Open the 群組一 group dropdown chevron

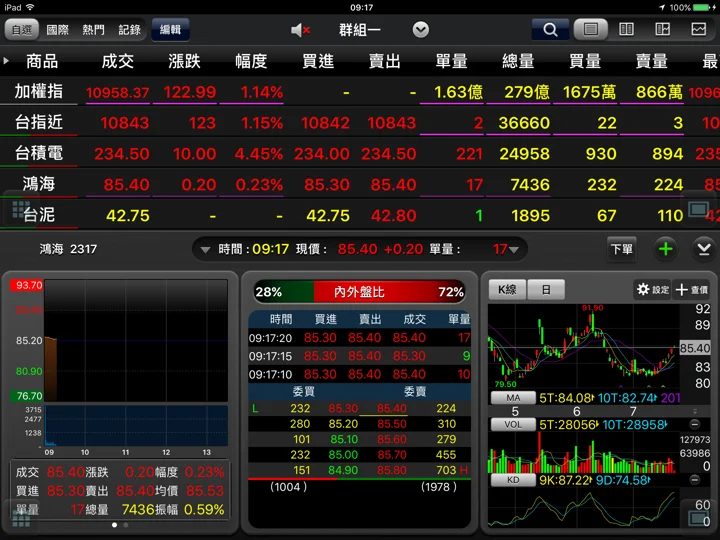click(x=421, y=30)
